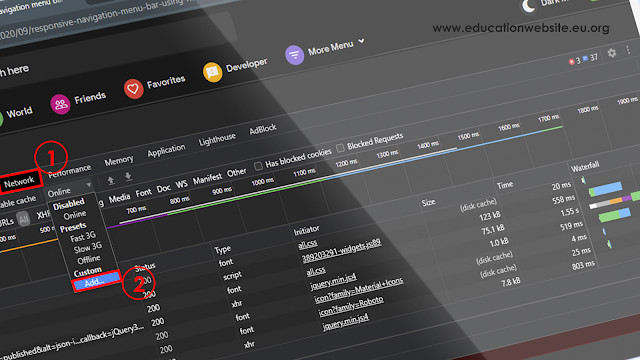Click the 1000 ms timeline marker
The image size is (640, 360).
click(x=262, y=182)
